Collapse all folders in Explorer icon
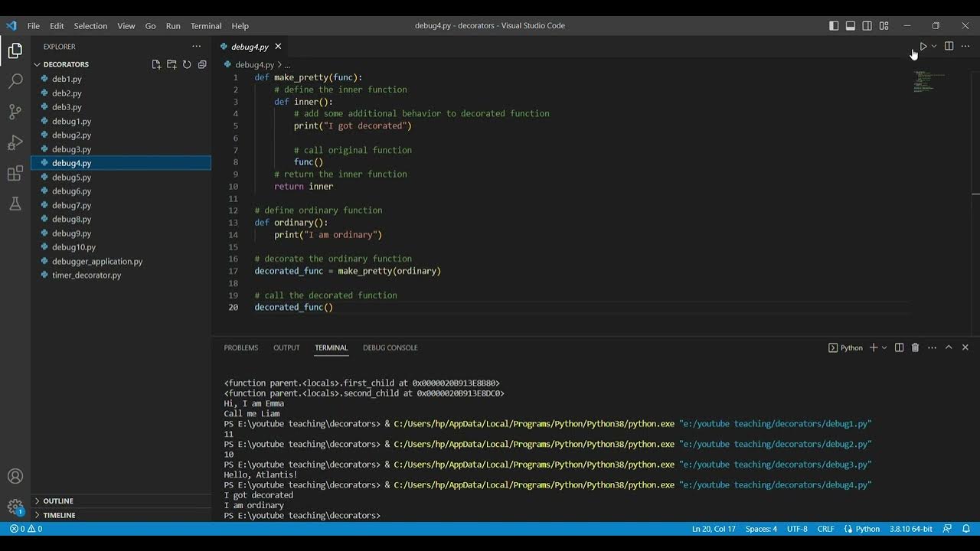 click(202, 64)
